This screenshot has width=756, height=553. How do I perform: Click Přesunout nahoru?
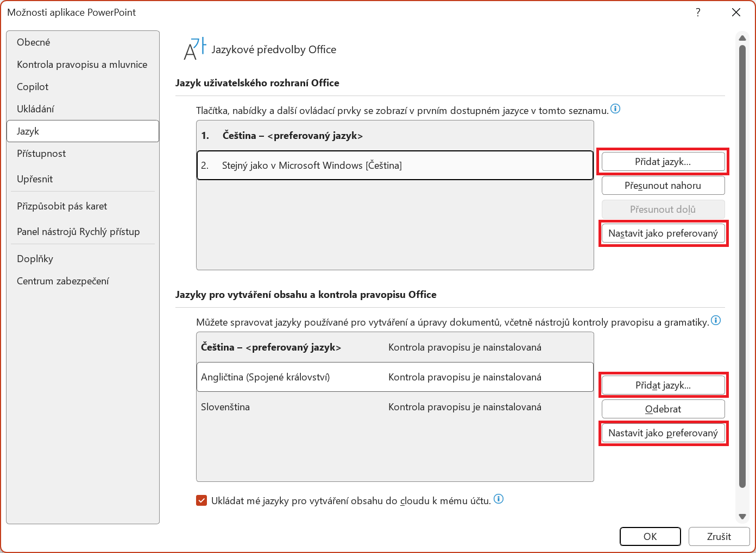pos(663,186)
